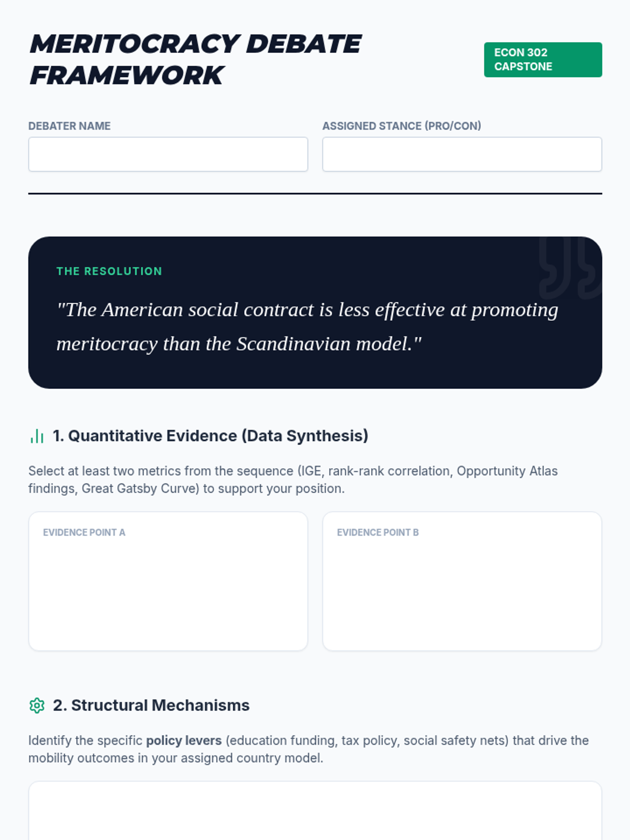The image size is (630, 840).
Task: Click THE RESOLUTION green heading
Action: [x=109, y=271]
